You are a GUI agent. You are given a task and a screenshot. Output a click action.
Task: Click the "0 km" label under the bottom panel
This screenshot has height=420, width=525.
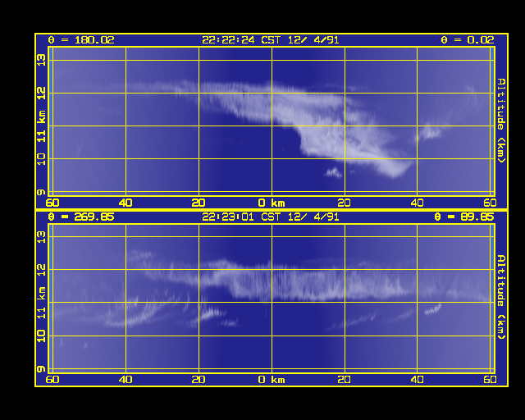click(x=272, y=380)
